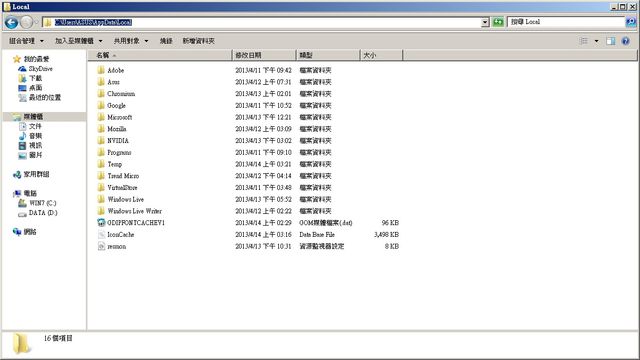The width and height of the screenshot is (640, 360).
Task: Select the Windows Live folder icon
Action: click(x=101, y=199)
